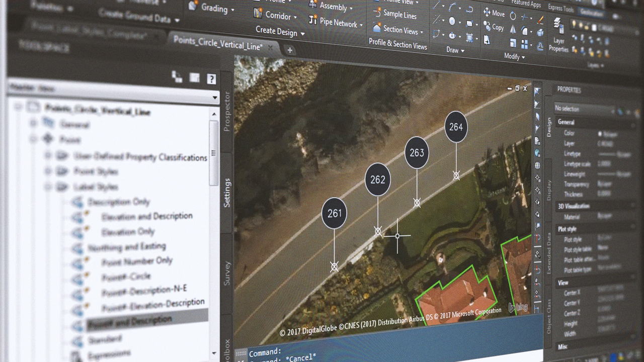The width and height of the screenshot is (644, 362).
Task: Click the Help question mark in Toolspace
Action: click(211, 79)
